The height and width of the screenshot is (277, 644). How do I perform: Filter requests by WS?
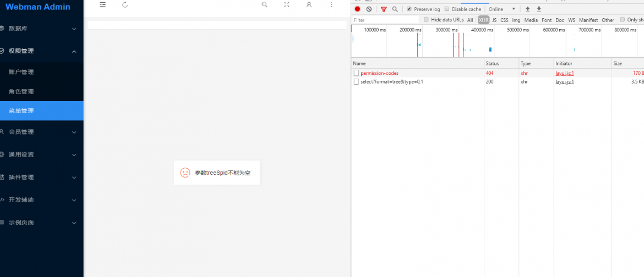pyautogui.click(x=572, y=20)
